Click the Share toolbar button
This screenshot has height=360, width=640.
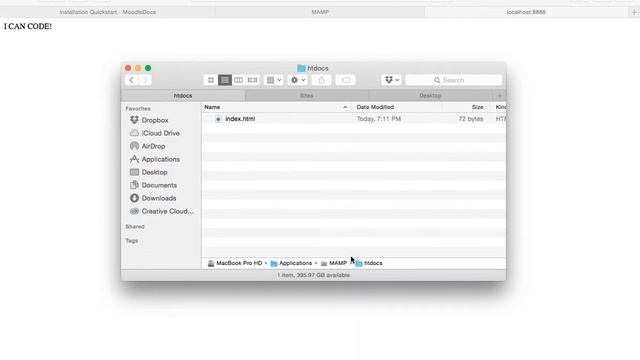point(322,80)
